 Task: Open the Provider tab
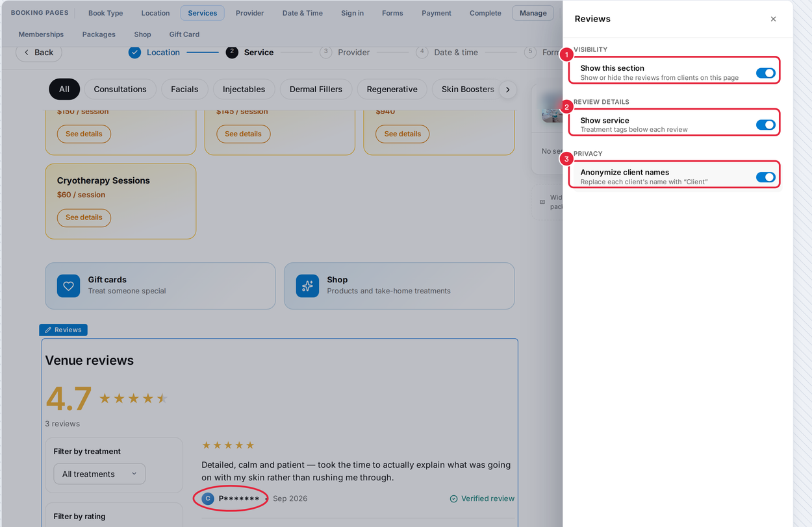[x=249, y=13]
